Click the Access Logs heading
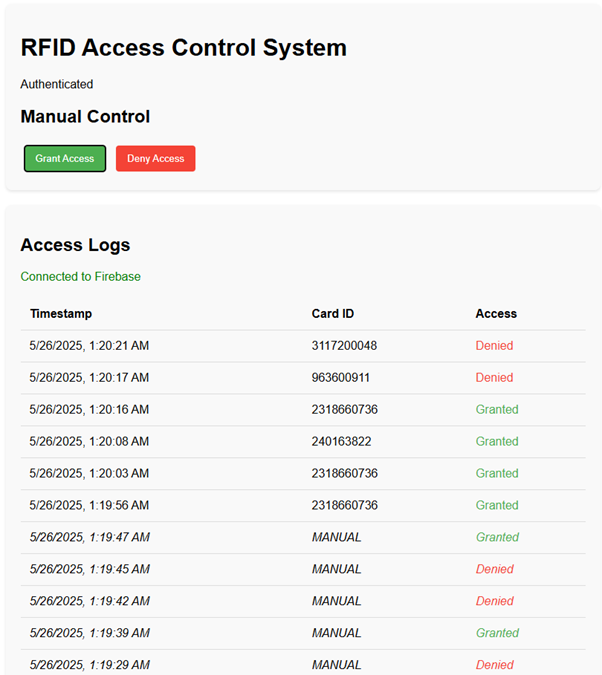Screen dimensions: 602x675 pos(75,245)
